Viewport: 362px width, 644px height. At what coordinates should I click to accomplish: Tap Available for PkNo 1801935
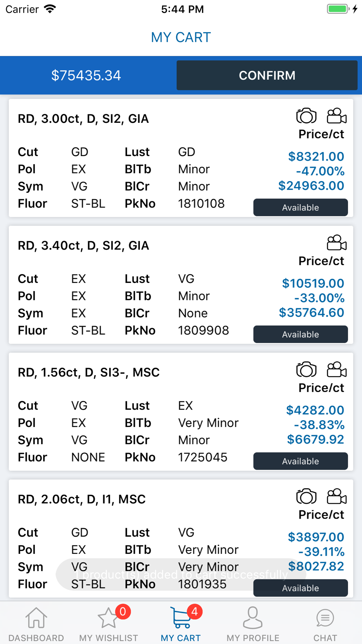pyautogui.click(x=300, y=588)
